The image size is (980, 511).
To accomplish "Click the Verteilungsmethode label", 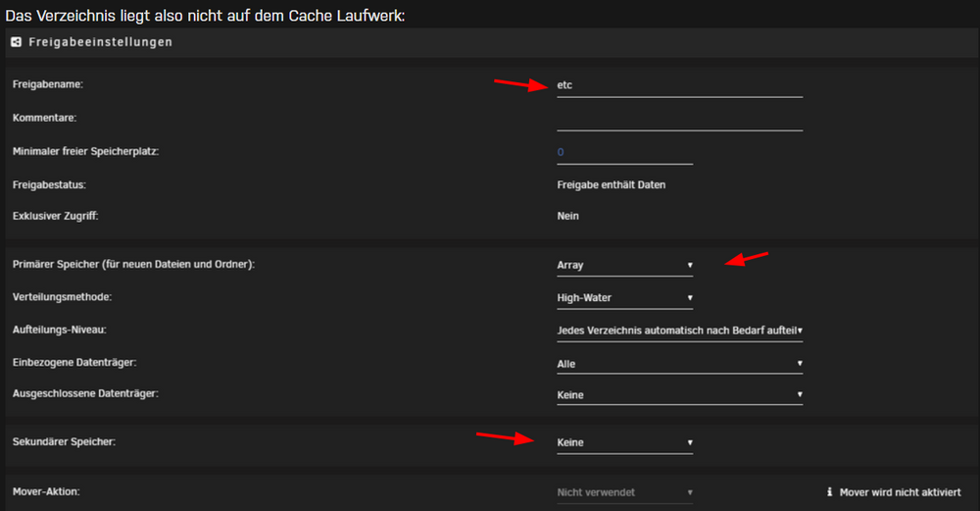I will click(63, 297).
